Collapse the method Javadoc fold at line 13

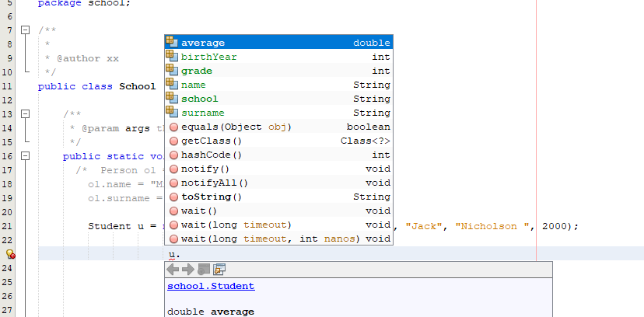click(x=26, y=113)
